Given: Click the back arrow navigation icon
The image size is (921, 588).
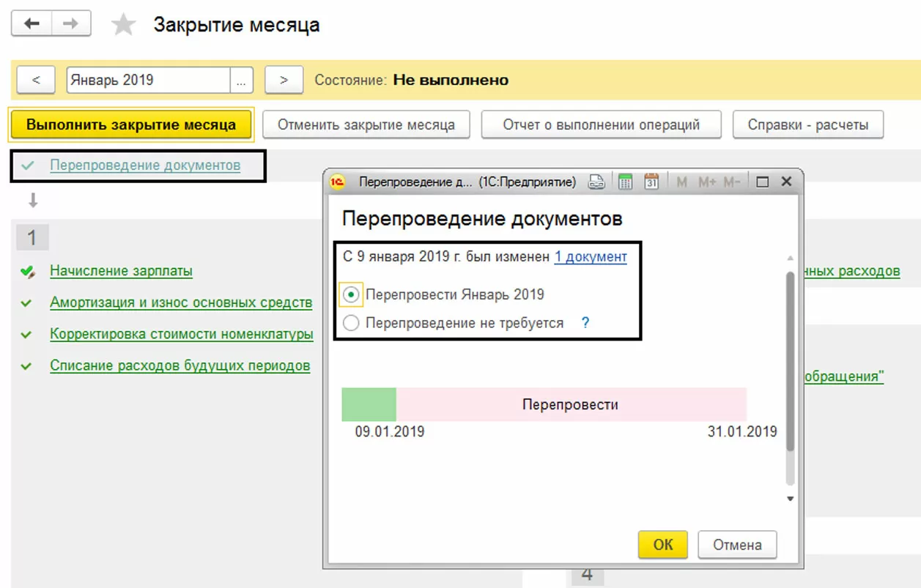Looking at the screenshot, I should coord(32,24).
